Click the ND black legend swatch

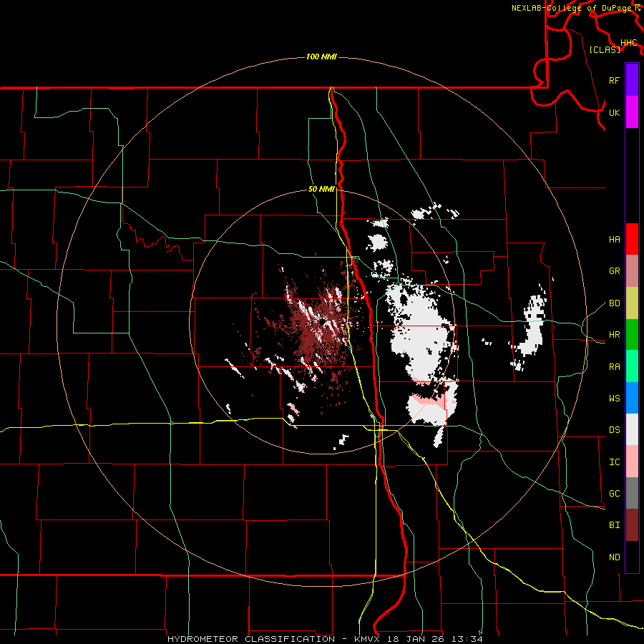(632, 557)
